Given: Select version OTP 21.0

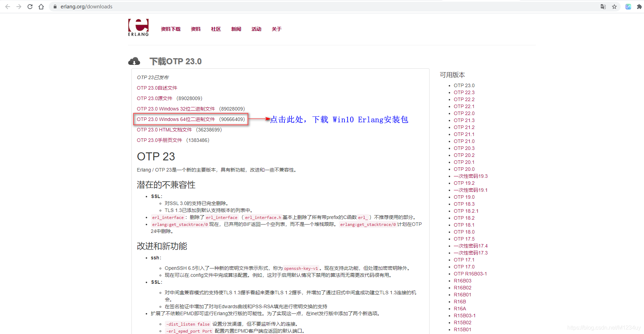Looking at the screenshot, I should pyautogui.click(x=464, y=141).
